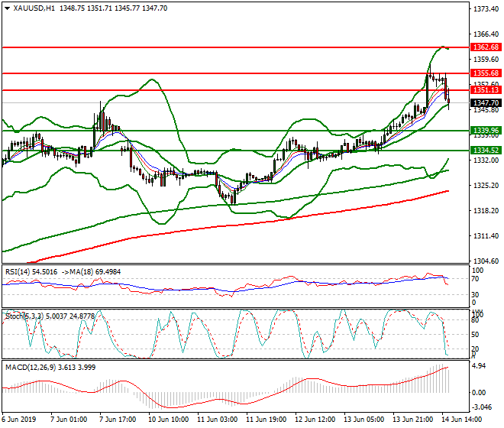This screenshot has width=504, height=428.
Task: Click the 13 Jun 21:00 time label
Action: pos(412,420)
